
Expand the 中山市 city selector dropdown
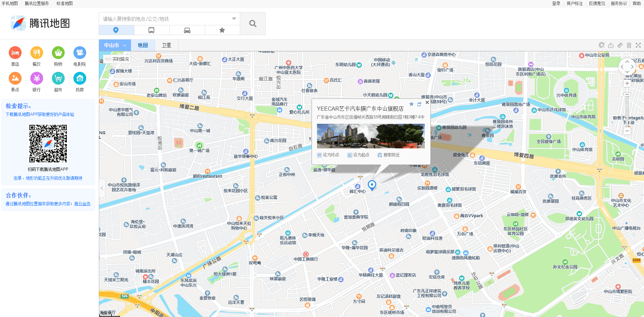(115, 45)
